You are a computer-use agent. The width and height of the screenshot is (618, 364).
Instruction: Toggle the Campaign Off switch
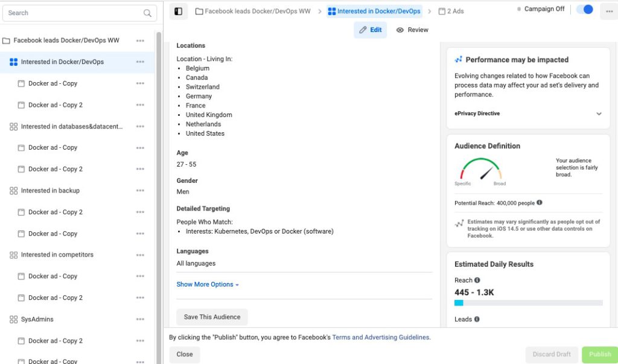coord(585,10)
